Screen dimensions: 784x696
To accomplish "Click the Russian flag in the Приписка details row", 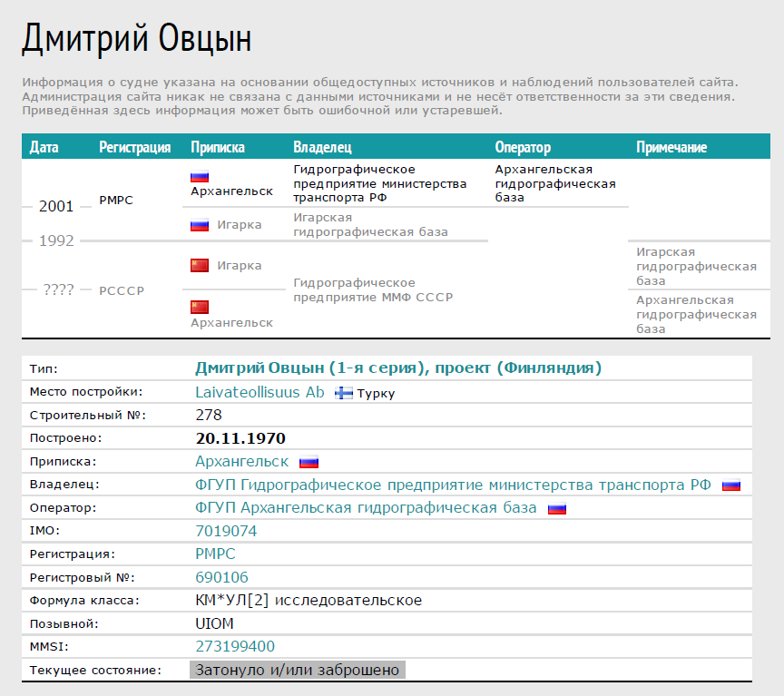I will [x=309, y=463].
